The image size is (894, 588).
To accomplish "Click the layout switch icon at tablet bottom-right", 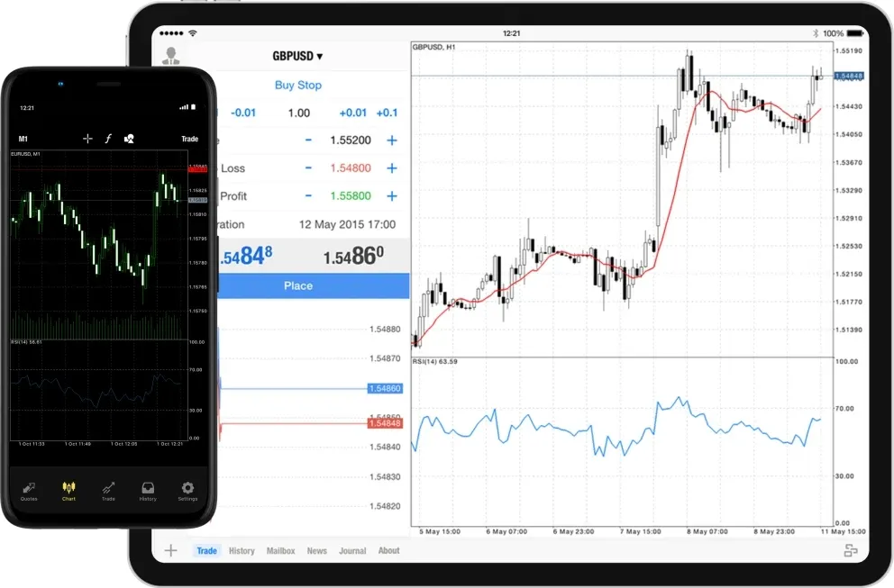I will [851, 550].
